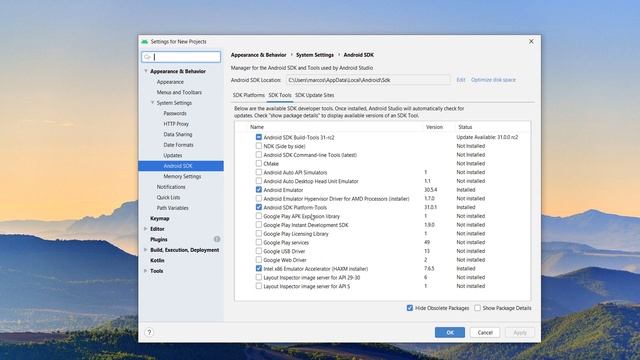Viewport: 640px width, 360px height.
Task: Open Appearance settings page
Action: (x=170, y=82)
